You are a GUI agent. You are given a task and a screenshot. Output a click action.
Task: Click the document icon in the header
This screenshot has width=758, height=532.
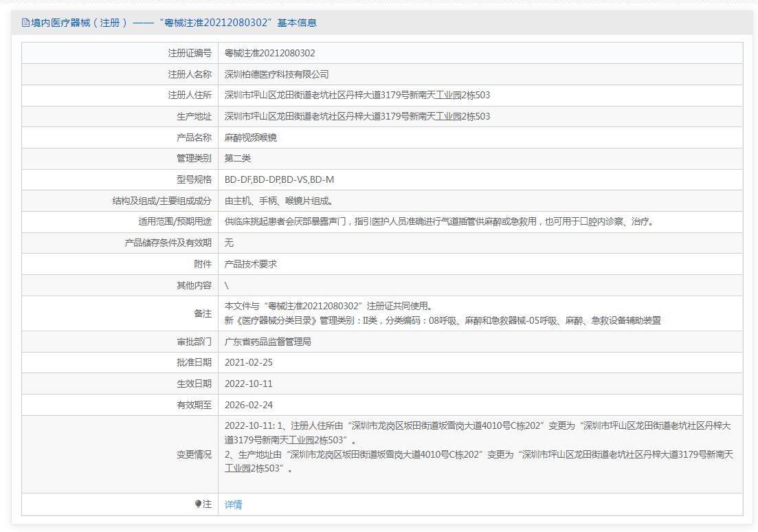[25, 23]
